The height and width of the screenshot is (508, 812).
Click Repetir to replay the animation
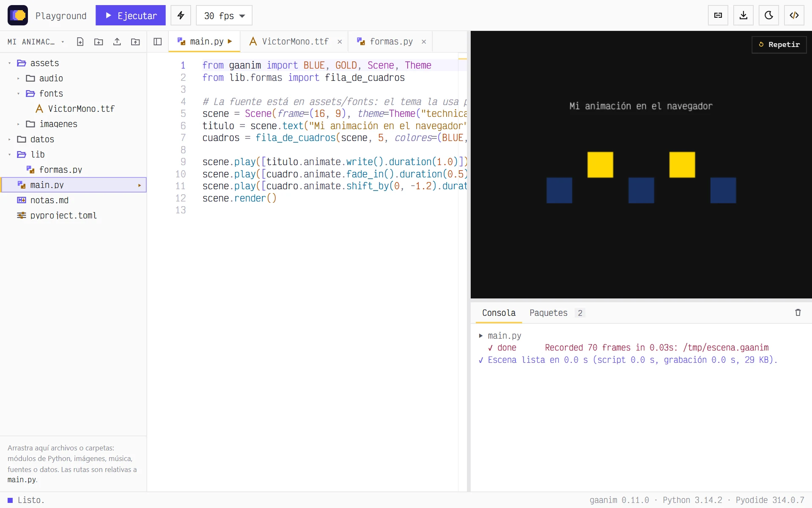click(779, 44)
